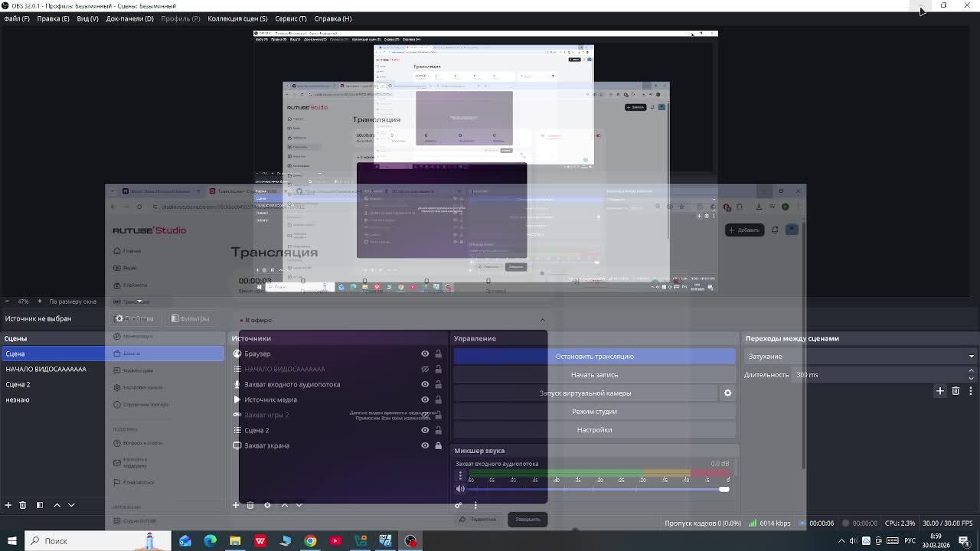Open Коллекция сцен menu
This screenshot has width=980, height=551.
pos(237,18)
